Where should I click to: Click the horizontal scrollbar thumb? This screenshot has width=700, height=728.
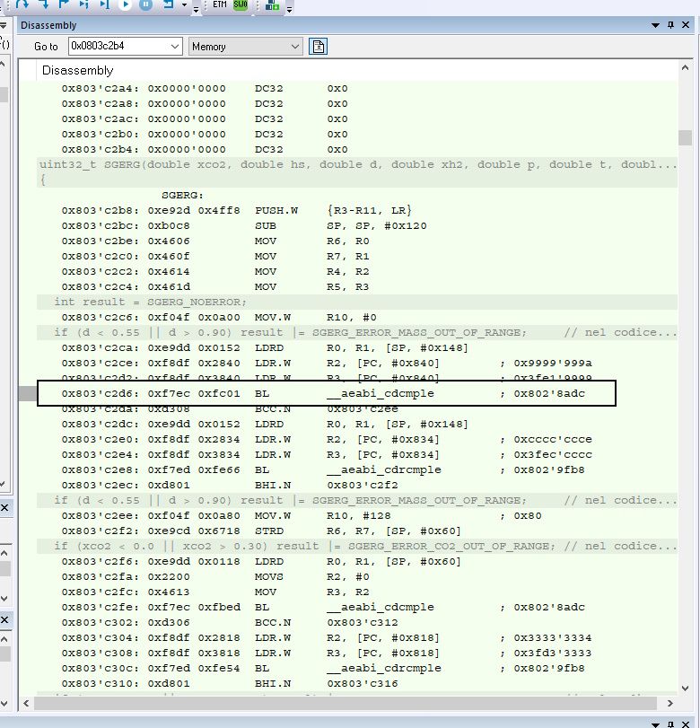point(346,704)
